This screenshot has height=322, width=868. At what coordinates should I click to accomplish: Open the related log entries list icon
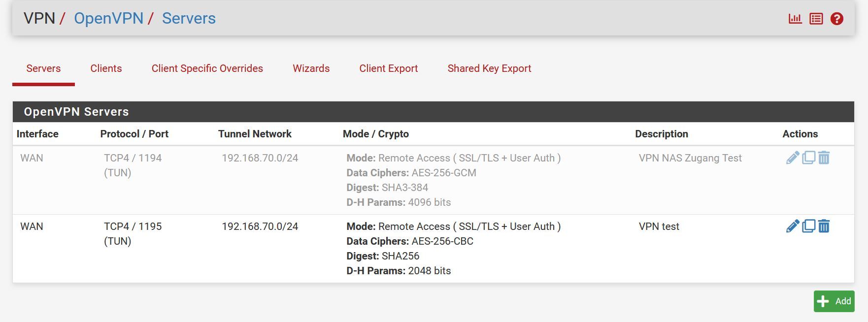[x=816, y=19]
